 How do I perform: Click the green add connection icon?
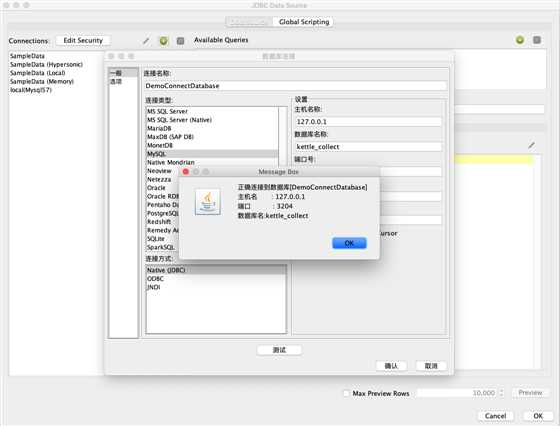pyautogui.click(x=164, y=41)
